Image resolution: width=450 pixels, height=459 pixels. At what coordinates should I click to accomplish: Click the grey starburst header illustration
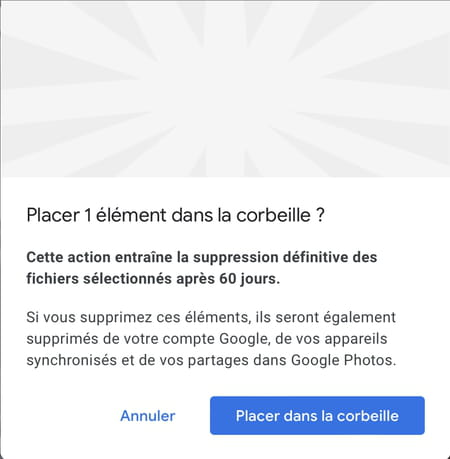(225, 89)
